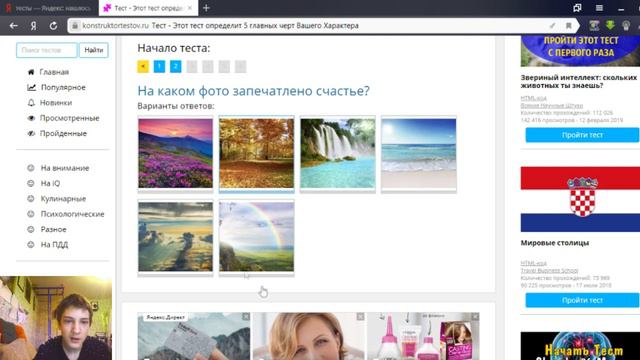The image size is (640, 360).
Task: Click HTML-код link under Мировые столицы
Action: tap(533, 263)
